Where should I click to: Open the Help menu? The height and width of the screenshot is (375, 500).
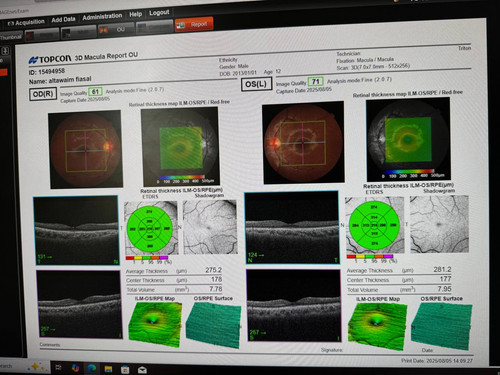point(135,14)
